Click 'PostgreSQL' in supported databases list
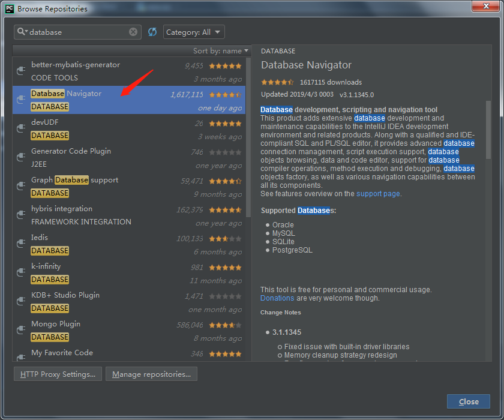The image size is (504, 420). (292, 250)
